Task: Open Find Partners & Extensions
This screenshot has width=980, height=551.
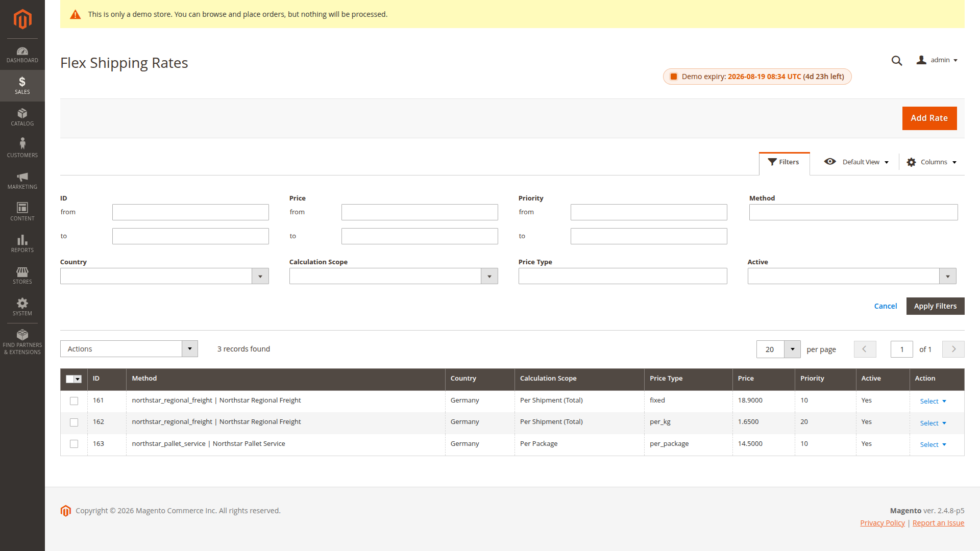Action: [22, 342]
